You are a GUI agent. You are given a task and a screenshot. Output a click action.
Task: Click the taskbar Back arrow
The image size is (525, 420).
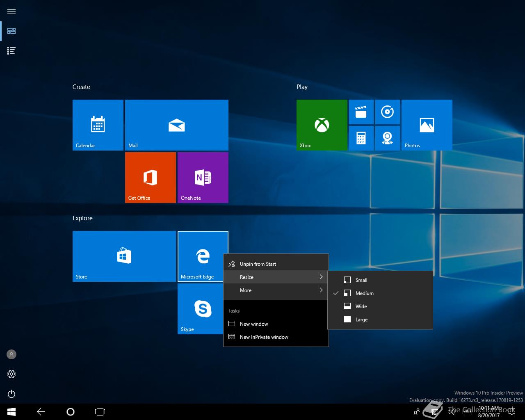click(x=41, y=412)
